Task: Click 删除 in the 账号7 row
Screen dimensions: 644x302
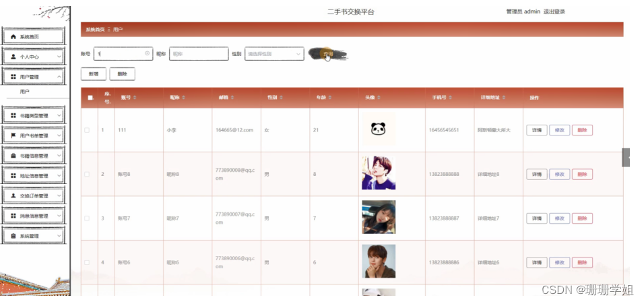Action: coord(582,218)
